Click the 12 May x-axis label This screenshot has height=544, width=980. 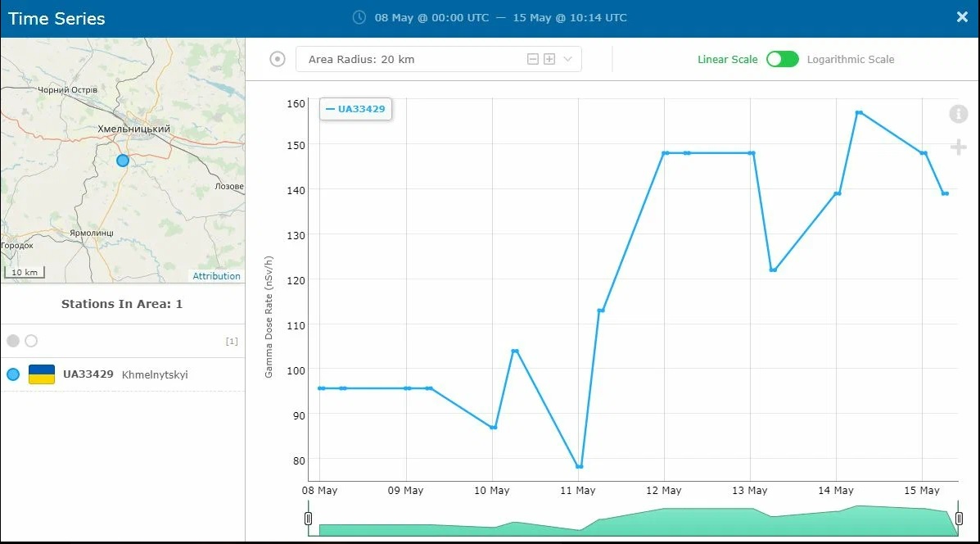pos(664,490)
